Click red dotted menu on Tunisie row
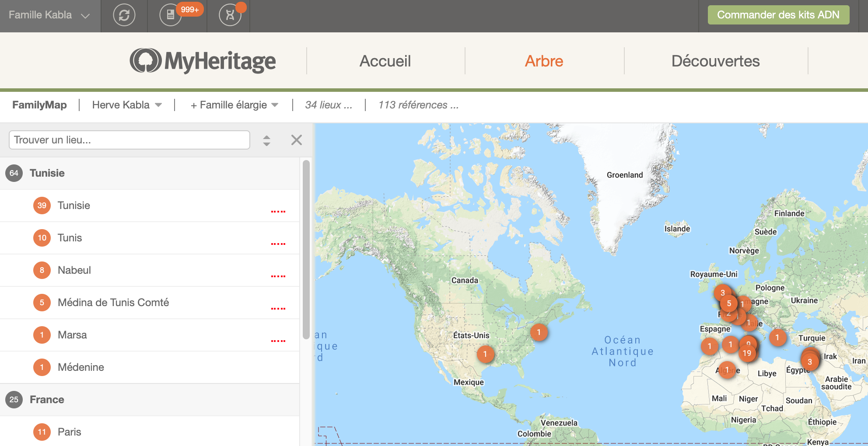Image resolution: width=868 pixels, height=446 pixels. coord(278,212)
